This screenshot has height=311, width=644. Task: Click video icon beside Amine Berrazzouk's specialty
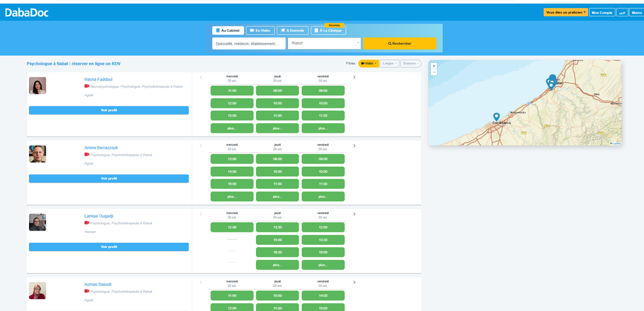point(87,155)
